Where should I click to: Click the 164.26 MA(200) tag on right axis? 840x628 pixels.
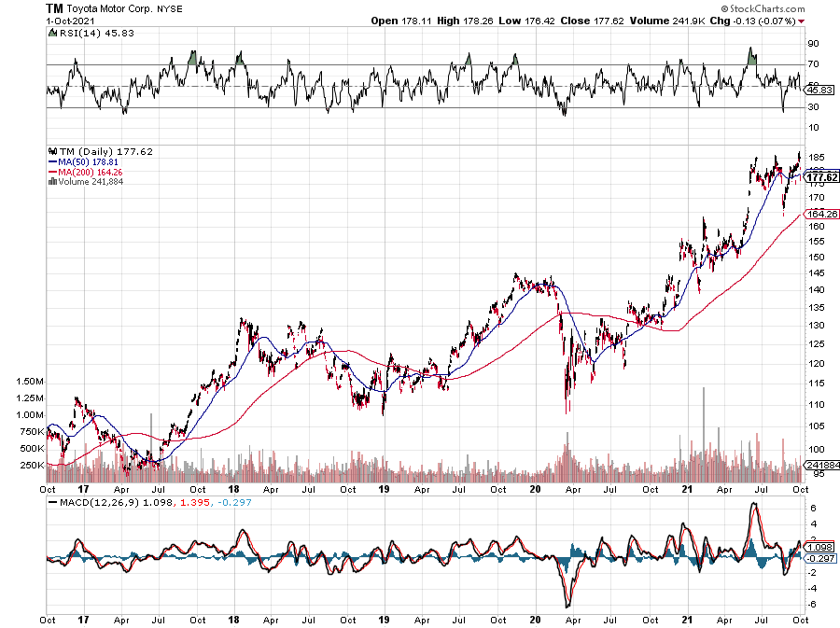click(x=821, y=214)
